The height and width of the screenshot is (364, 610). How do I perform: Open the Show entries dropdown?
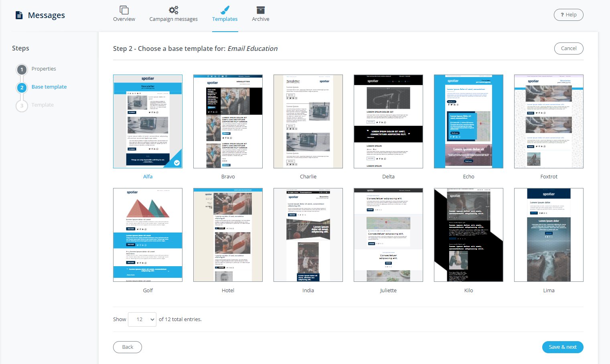(x=142, y=320)
